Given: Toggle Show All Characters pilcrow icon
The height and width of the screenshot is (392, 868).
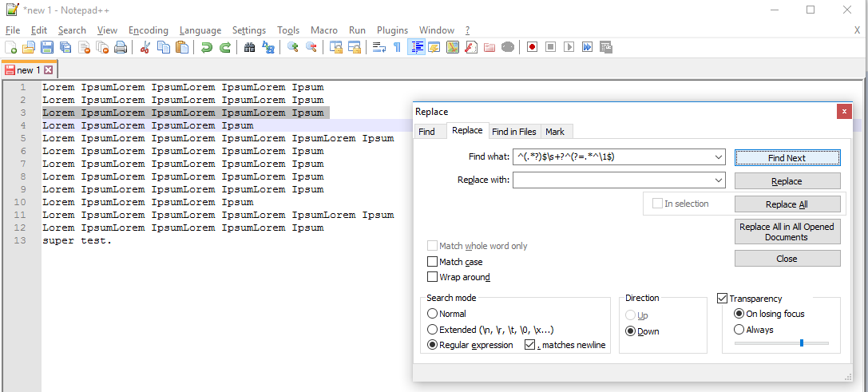Looking at the screenshot, I should pyautogui.click(x=397, y=48).
